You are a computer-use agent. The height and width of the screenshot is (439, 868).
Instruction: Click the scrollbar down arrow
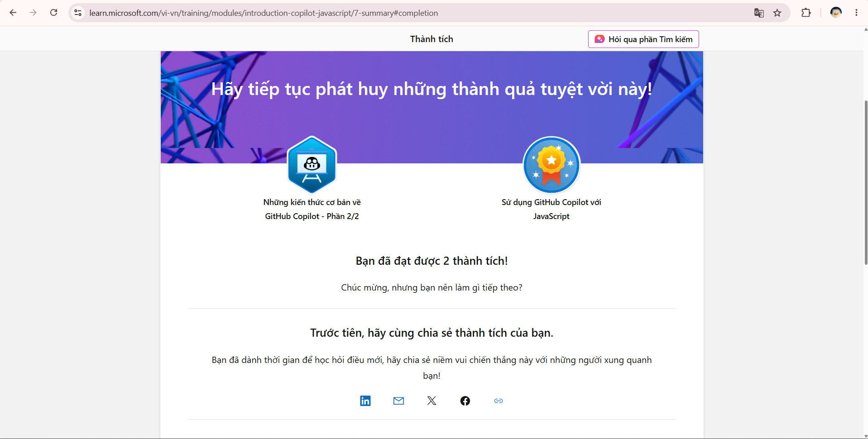866,436
